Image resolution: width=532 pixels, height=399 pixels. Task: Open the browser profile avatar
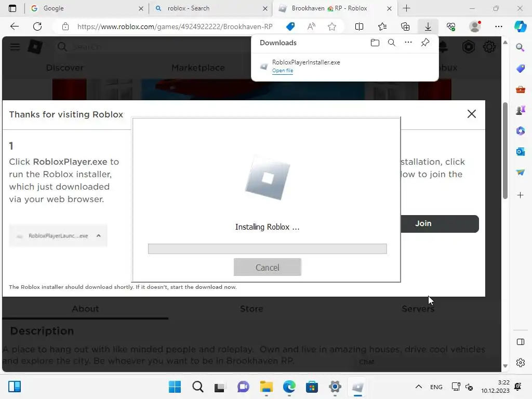point(475,26)
